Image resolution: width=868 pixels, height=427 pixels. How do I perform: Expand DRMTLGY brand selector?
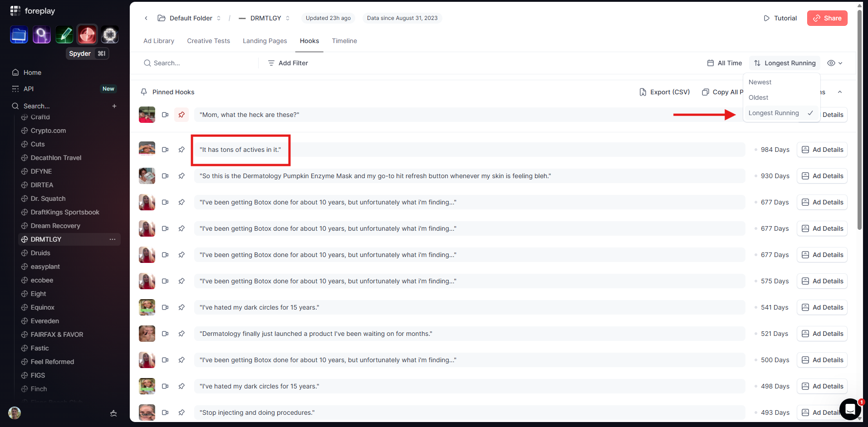265,18
